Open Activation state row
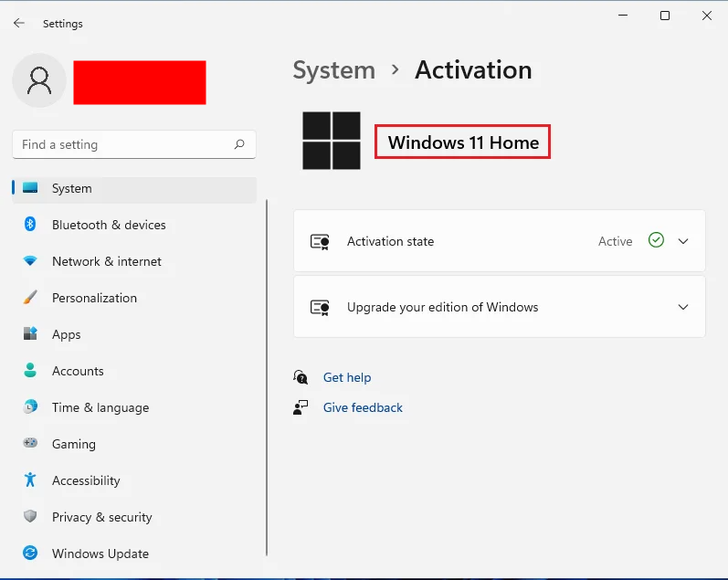 coord(500,240)
